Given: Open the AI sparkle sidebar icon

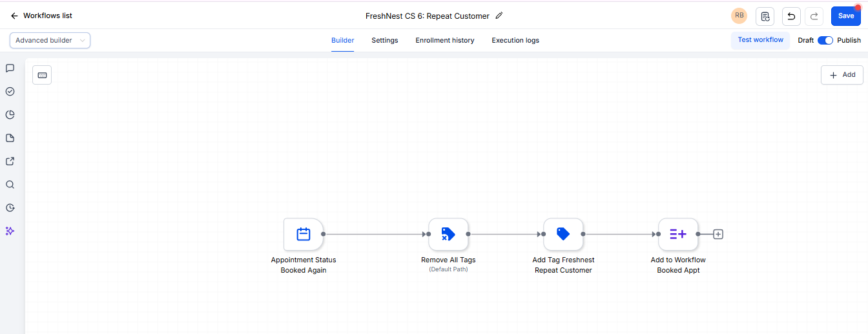Looking at the screenshot, I should (10, 231).
